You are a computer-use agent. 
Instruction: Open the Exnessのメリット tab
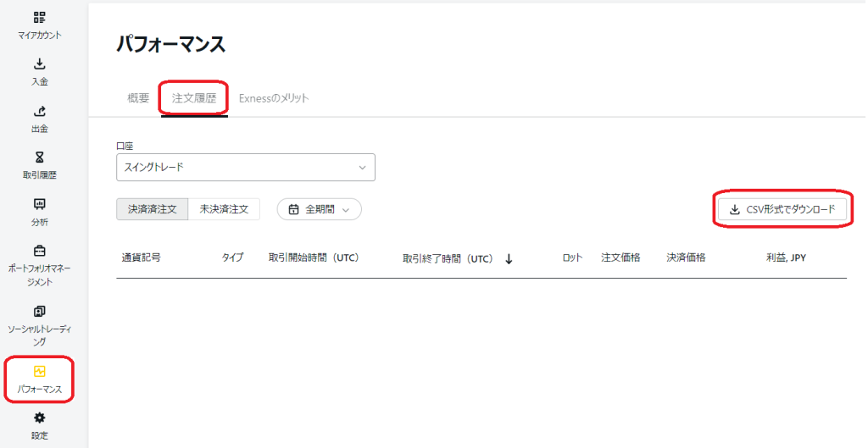point(274,98)
